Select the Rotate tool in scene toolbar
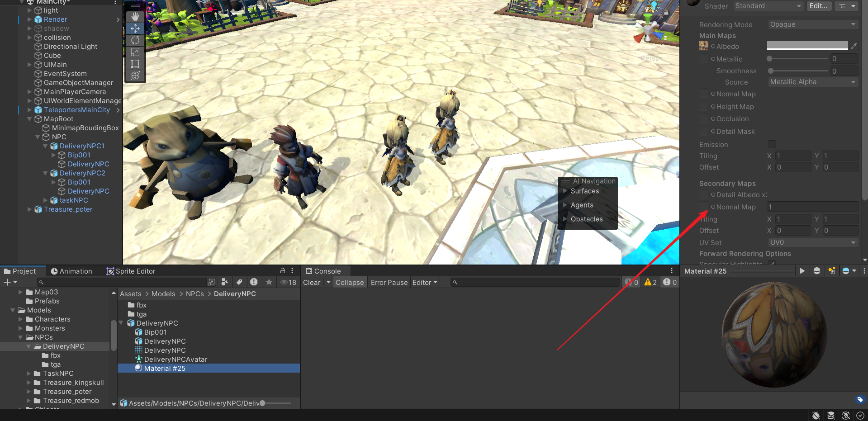The height and width of the screenshot is (421, 868). click(x=135, y=40)
